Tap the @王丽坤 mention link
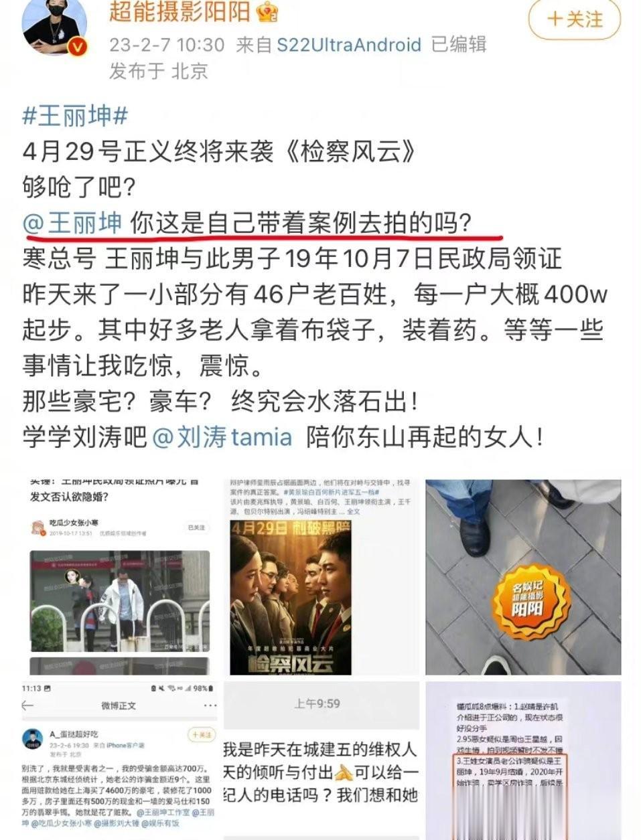 coord(72,223)
